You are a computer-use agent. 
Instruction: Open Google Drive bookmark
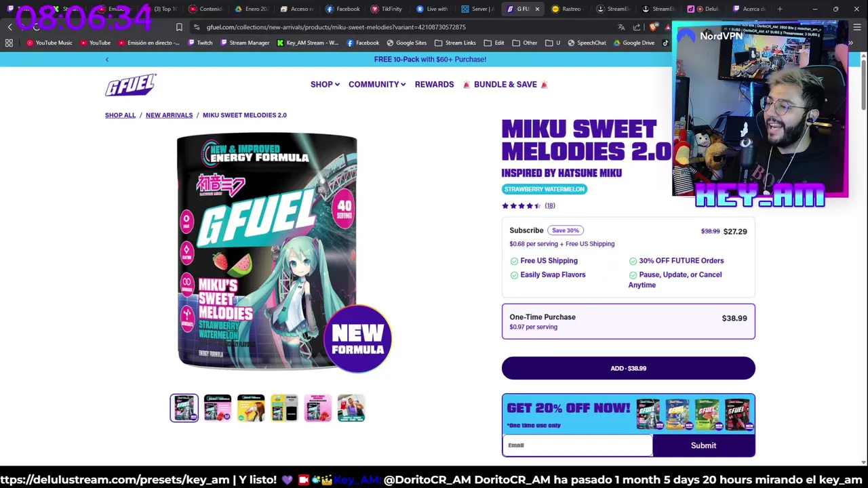pyautogui.click(x=635, y=43)
